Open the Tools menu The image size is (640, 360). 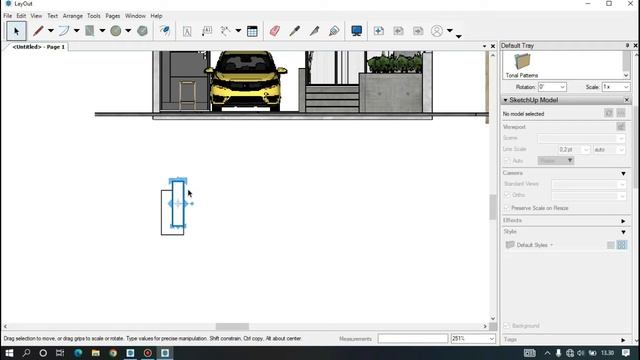pyautogui.click(x=93, y=16)
